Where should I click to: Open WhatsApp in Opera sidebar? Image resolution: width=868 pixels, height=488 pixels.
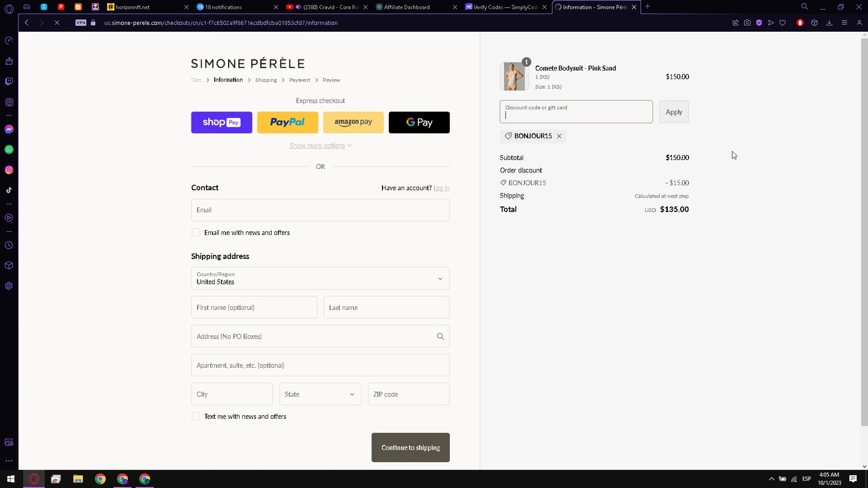tap(9, 150)
